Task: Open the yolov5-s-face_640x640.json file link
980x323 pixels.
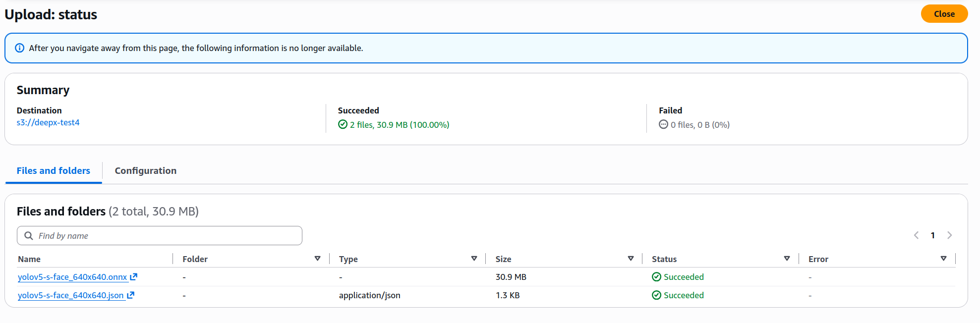Action: pyautogui.click(x=71, y=295)
